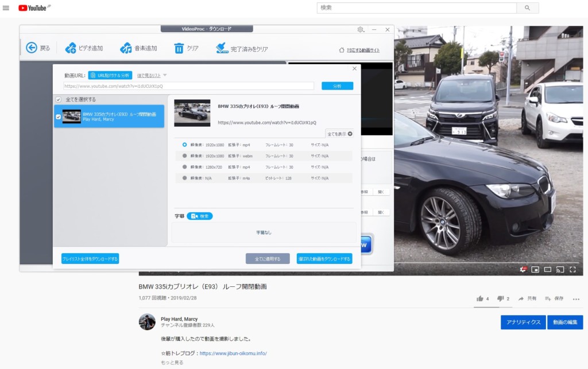Click the 字幕なし subtitle text
588x369 pixels.
click(264, 232)
